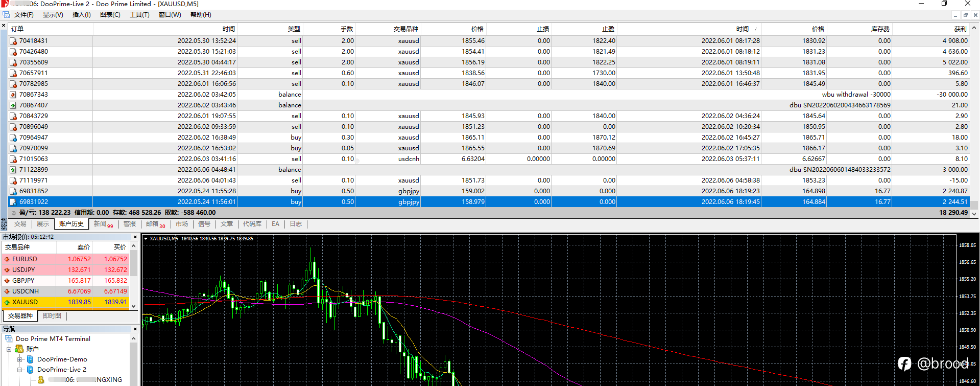Viewport: 980px width, 386px height.
Task: Switch to the 即时图 tab
Action: (52, 316)
